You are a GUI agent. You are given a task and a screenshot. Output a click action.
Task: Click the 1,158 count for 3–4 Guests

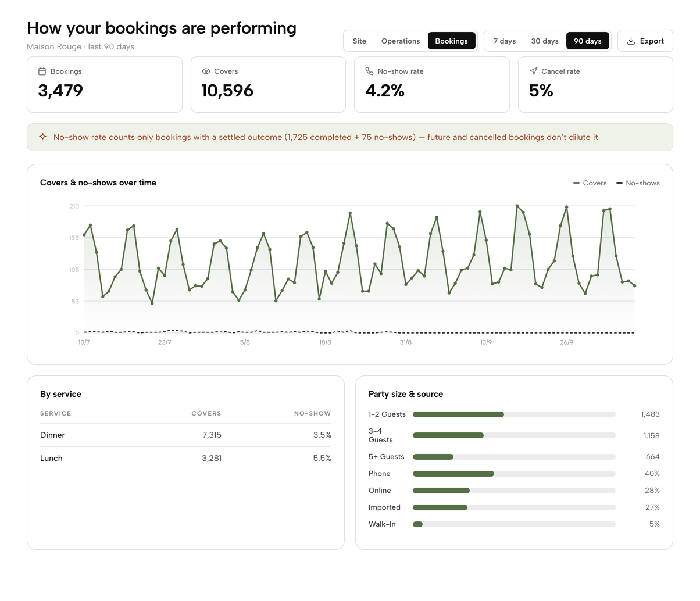(x=651, y=436)
